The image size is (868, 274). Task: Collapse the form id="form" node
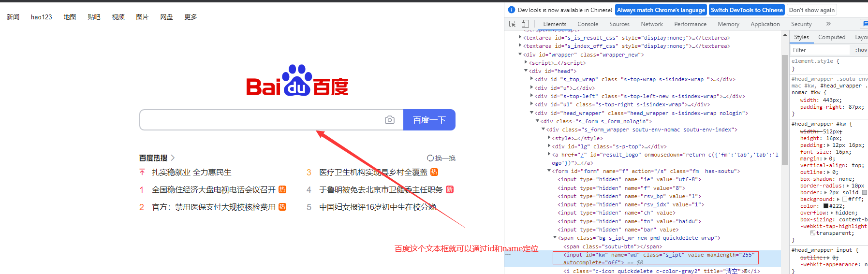pos(549,171)
